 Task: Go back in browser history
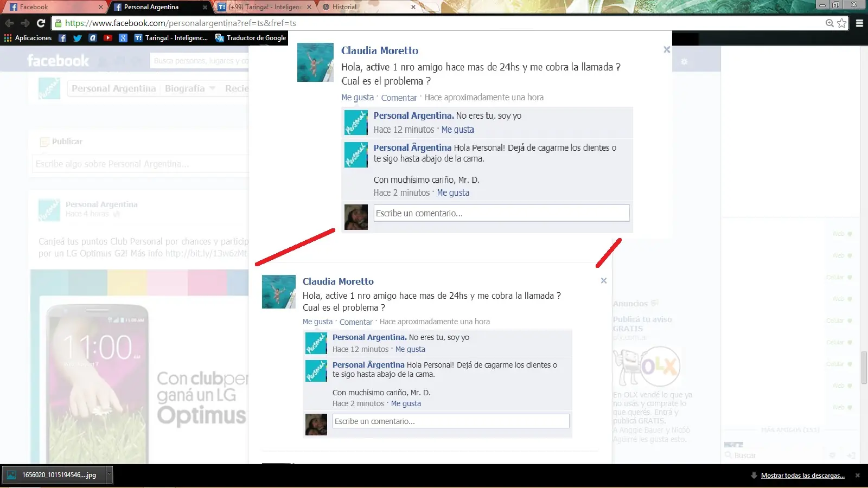pos(9,23)
